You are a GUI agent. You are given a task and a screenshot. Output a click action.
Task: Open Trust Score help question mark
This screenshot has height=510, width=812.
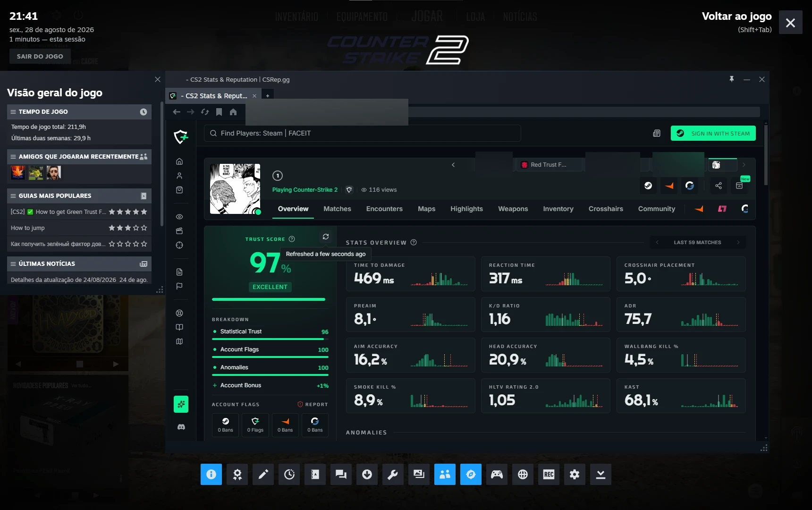point(292,239)
